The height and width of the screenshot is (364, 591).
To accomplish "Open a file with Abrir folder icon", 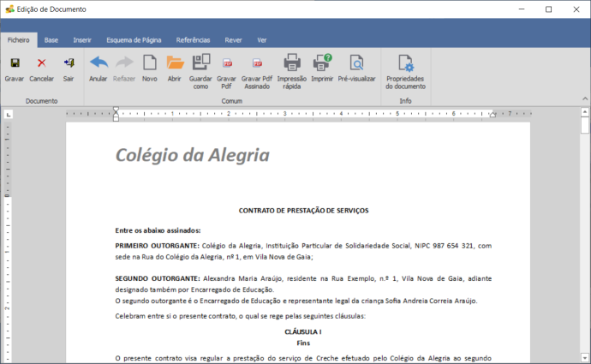I will coord(175,63).
